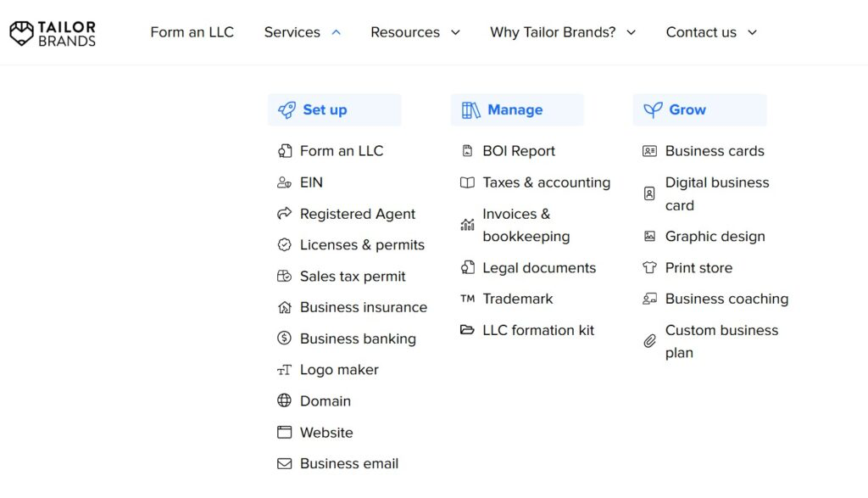Click the paperclip icon beside Custom business plan
868x498 pixels.
[648, 341]
